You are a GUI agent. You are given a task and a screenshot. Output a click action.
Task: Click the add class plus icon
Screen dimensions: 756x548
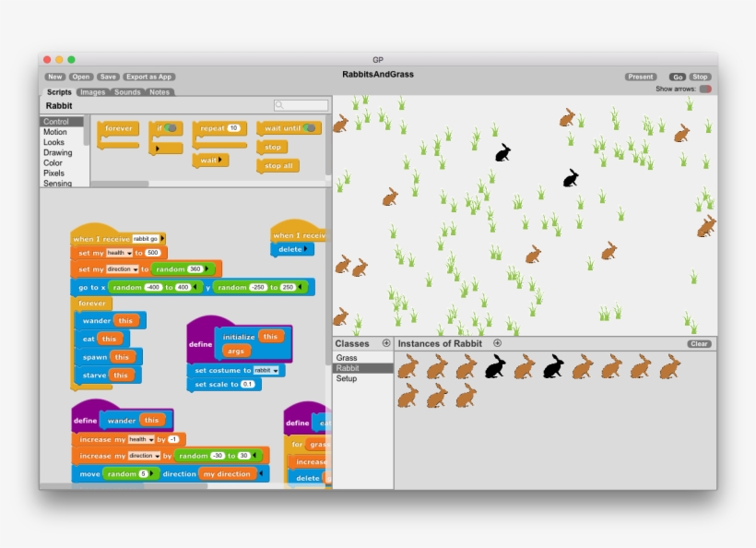coord(386,343)
